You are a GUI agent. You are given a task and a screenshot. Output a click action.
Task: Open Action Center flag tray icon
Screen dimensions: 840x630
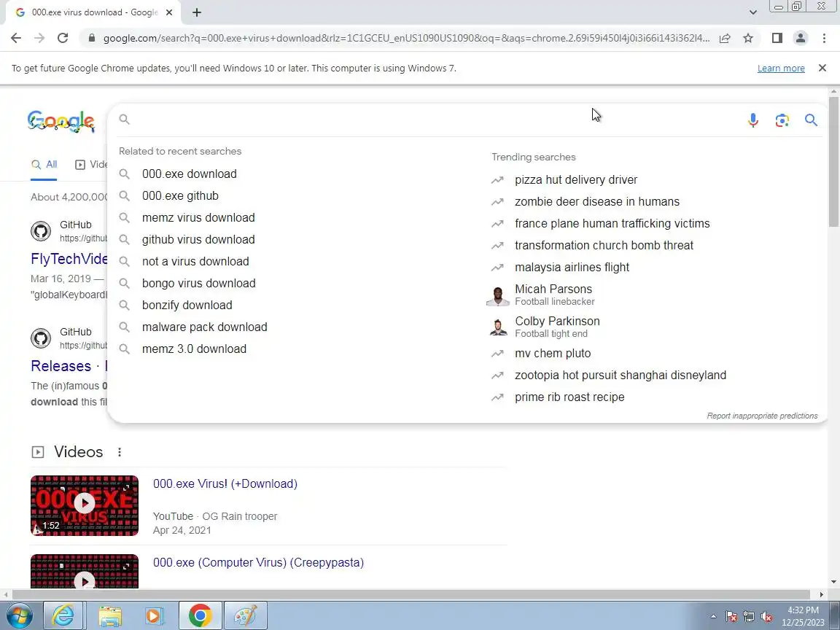click(731, 617)
